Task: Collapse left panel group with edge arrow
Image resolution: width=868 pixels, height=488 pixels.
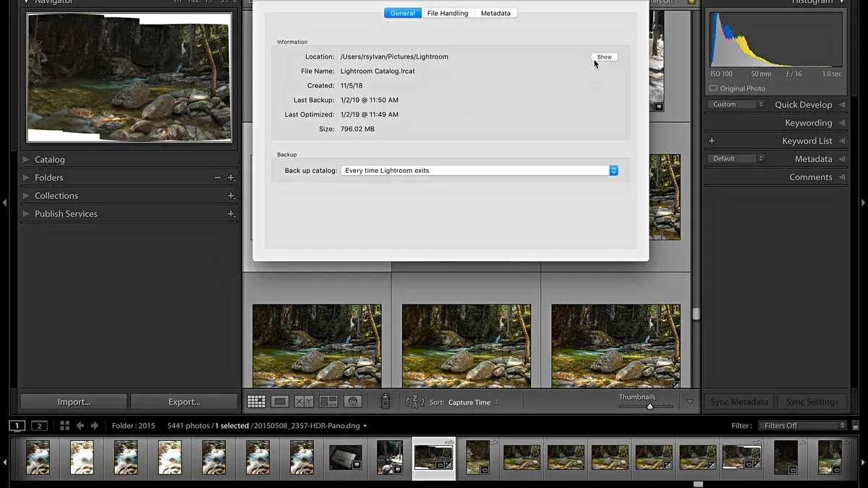Action: click(4, 203)
